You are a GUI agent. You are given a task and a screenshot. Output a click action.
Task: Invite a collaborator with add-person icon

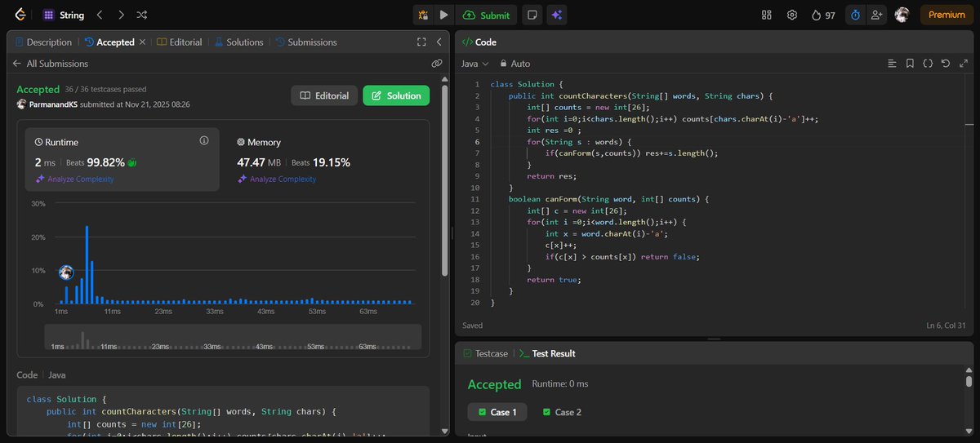point(877,15)
